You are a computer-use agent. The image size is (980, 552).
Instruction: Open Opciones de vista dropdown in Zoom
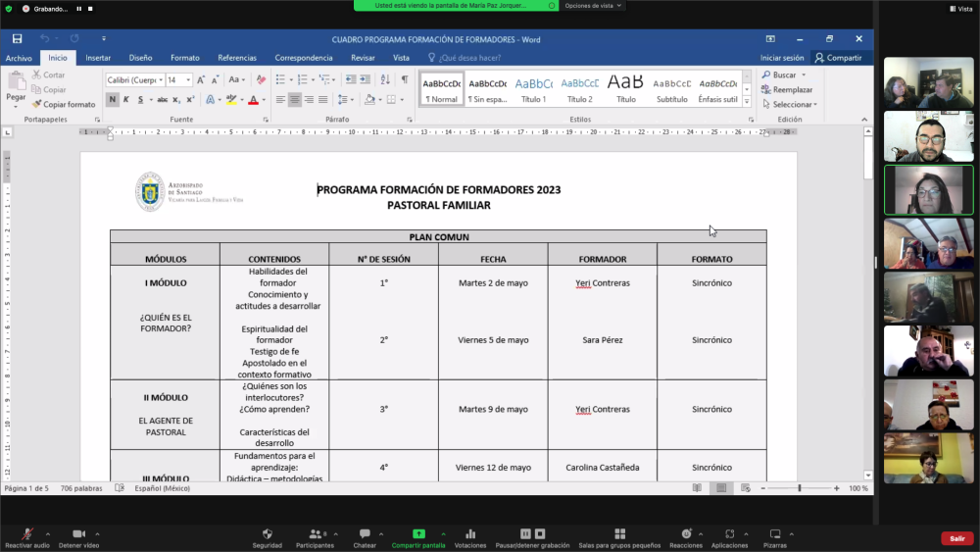coord(593,6)
